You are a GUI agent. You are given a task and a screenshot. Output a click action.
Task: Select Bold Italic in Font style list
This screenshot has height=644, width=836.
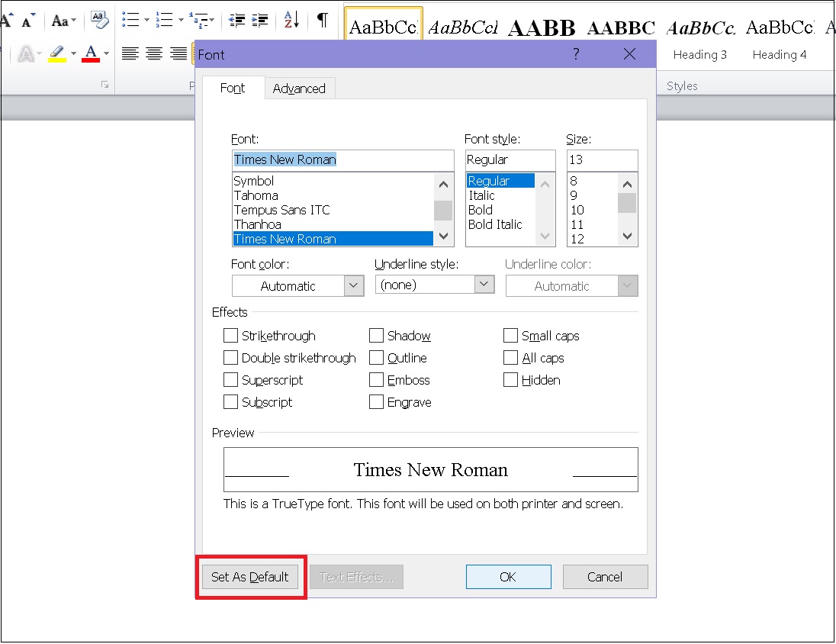[495, 224]
